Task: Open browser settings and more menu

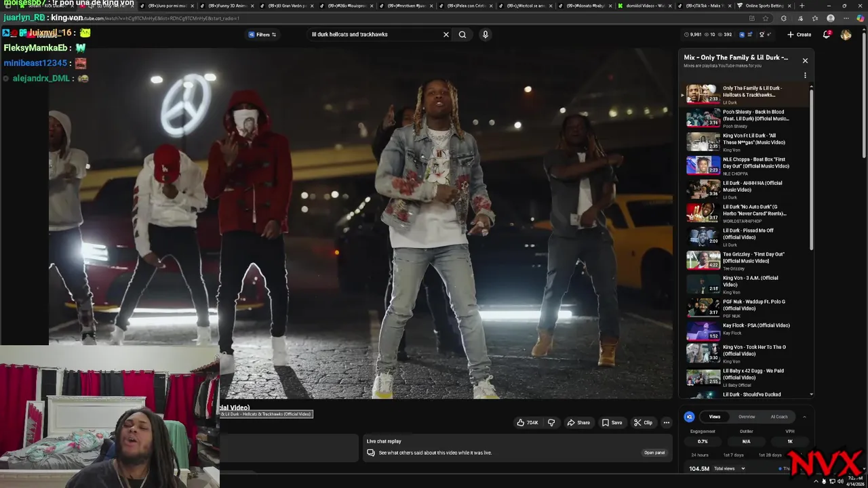Action: point(845,18)
